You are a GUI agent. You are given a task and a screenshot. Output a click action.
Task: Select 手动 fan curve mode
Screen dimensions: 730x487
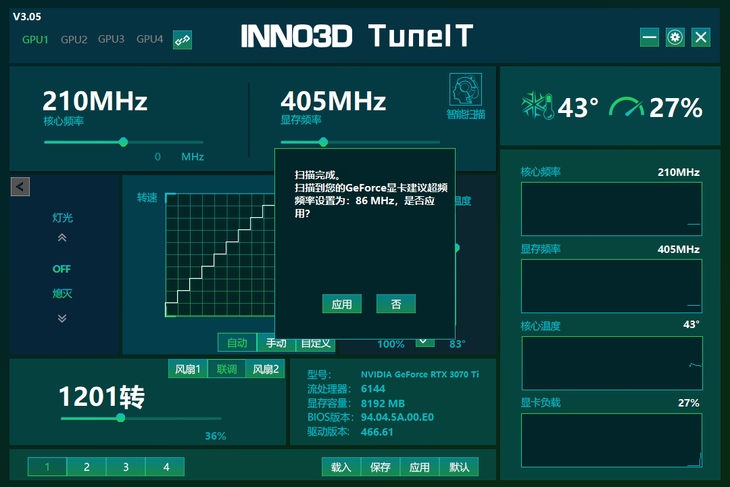tap(275, 343)
